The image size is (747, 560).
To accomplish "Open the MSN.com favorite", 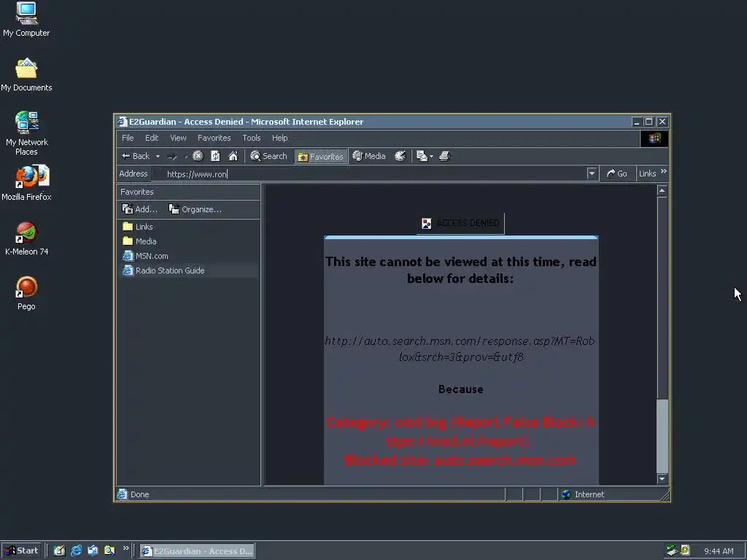I will click(x=145, y=256).
